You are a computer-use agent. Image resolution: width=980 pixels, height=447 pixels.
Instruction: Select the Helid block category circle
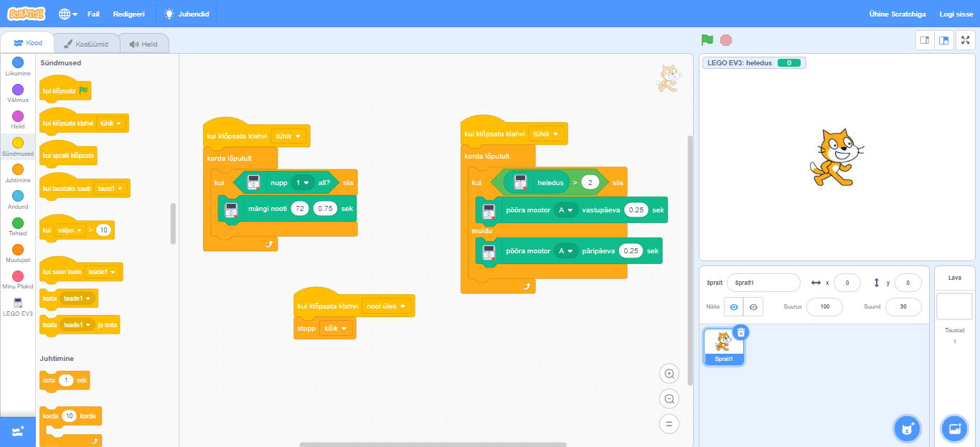18,116
